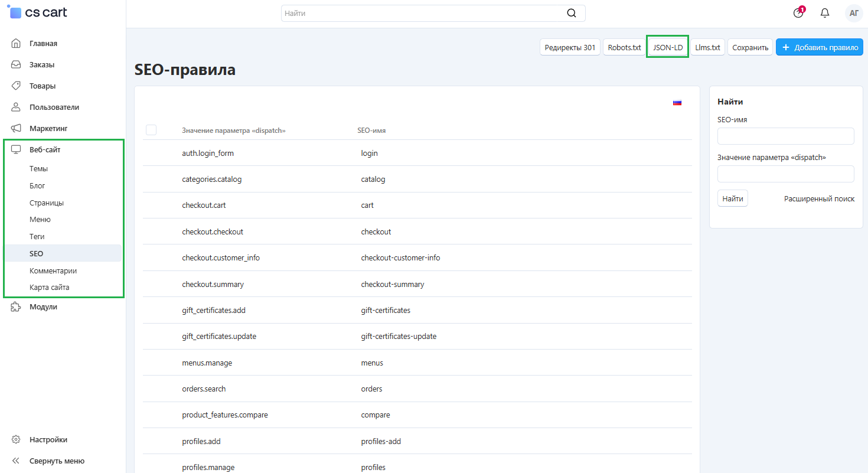Click the collapse menu double-arrow icon
This screenshot has height=473, width=868.
coord(17,461)
